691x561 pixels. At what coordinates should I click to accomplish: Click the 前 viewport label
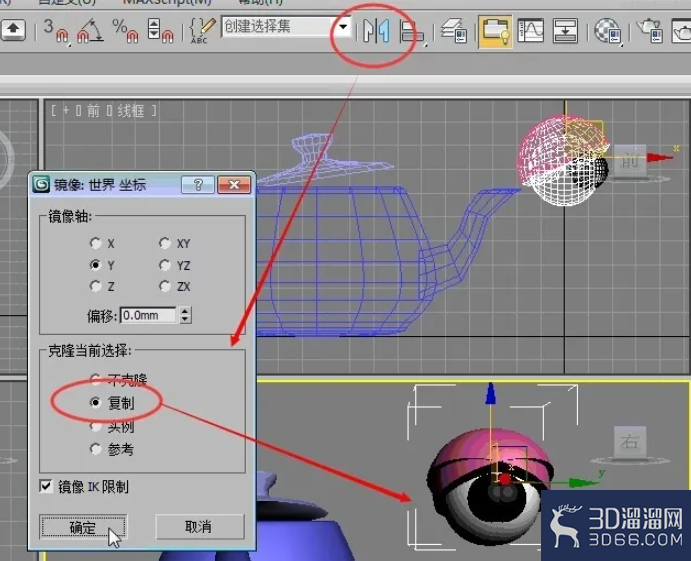click(x=93, y=111)
